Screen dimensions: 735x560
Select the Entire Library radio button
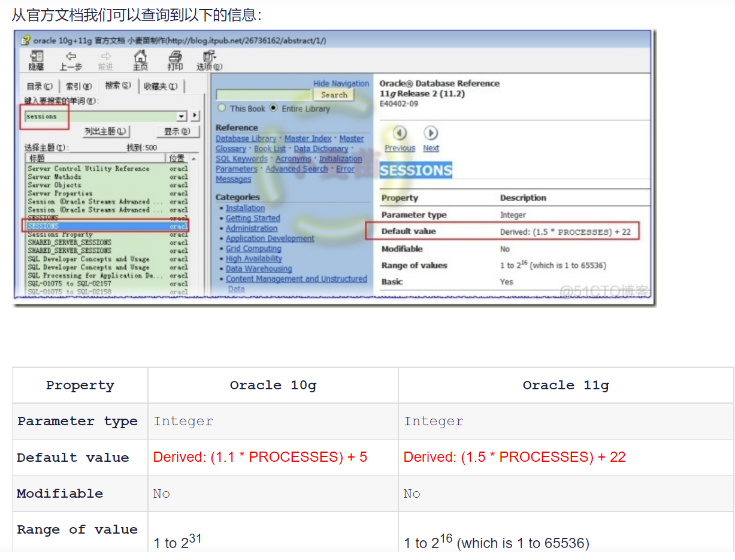pos(274,108)
